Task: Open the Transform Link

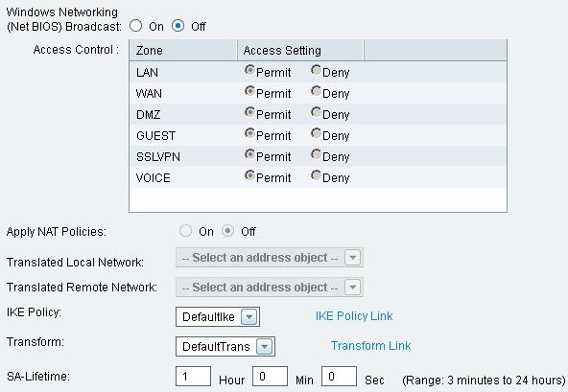Action: [371, 346]
